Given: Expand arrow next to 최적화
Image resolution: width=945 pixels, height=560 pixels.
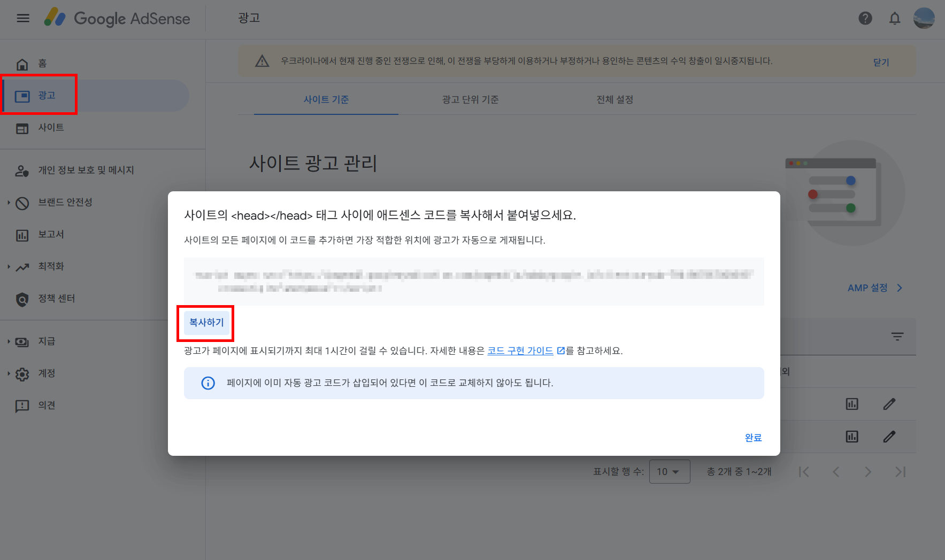Looking at the screenshot, I should tap(9, 267).
